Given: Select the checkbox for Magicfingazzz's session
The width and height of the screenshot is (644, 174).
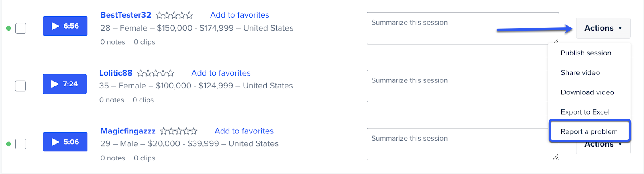Looking at the screenshot, I should point(21,144).
